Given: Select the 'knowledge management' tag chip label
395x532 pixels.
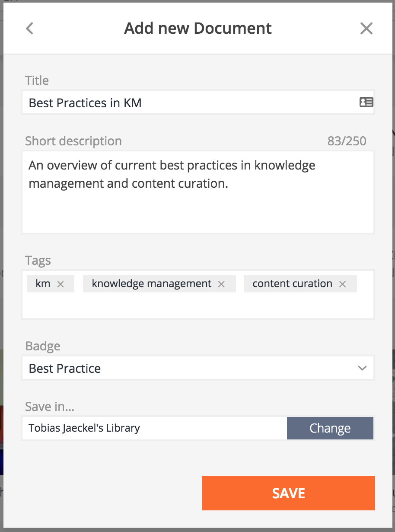Looking at the screenshot, I should tap(152, 284).
